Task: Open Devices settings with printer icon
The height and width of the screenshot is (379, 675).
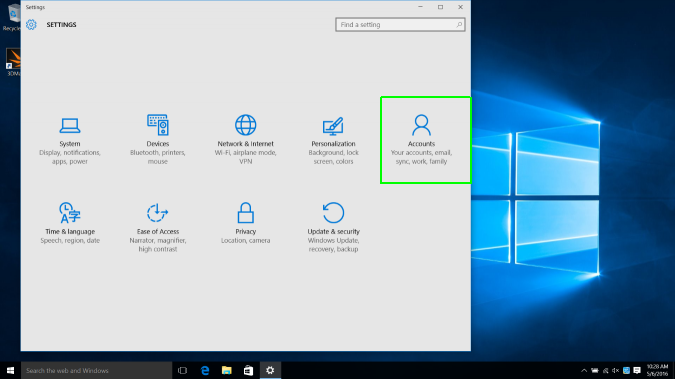Action: [x=158, y=140]
